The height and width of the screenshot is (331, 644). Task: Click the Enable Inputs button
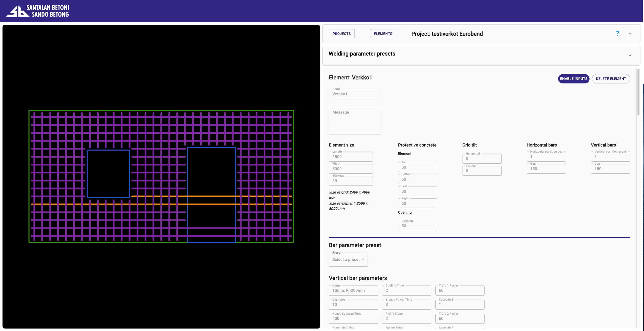(x=574, y=79)
